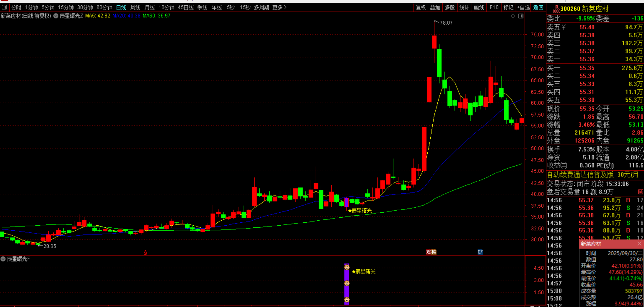The width and height of the screenshot is (644, 307).
Task: Click the 78.07 high price label
Action: click(x=446, y=23)
